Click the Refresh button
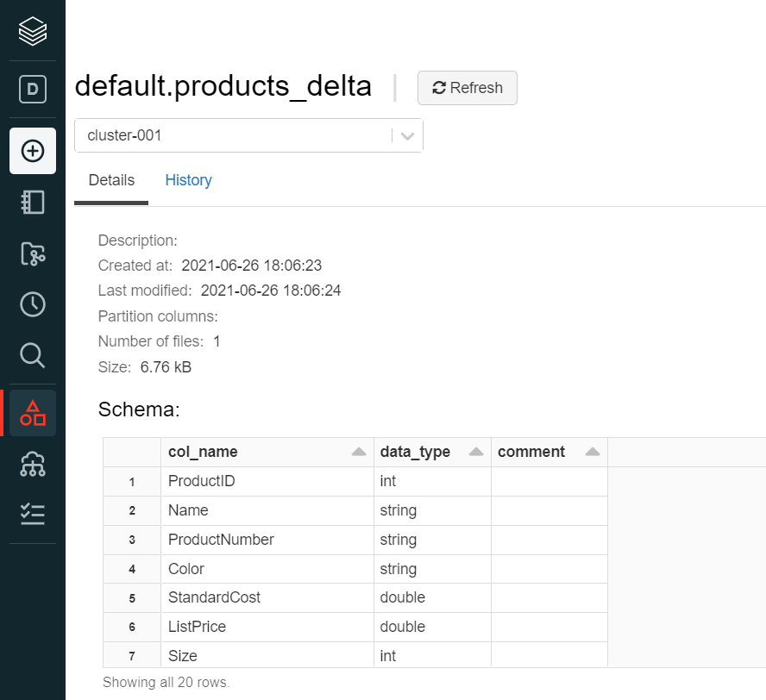 [x=467, y=88]
